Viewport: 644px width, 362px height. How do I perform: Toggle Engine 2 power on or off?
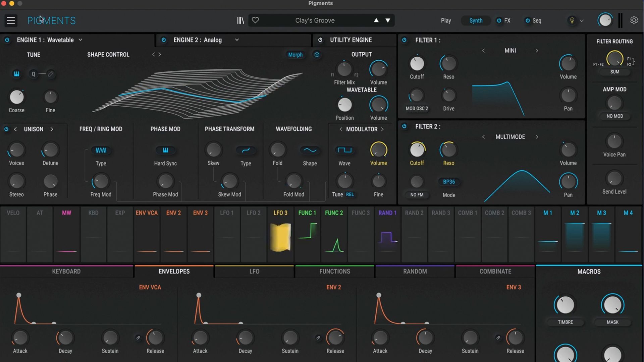(x=164, y=40)
